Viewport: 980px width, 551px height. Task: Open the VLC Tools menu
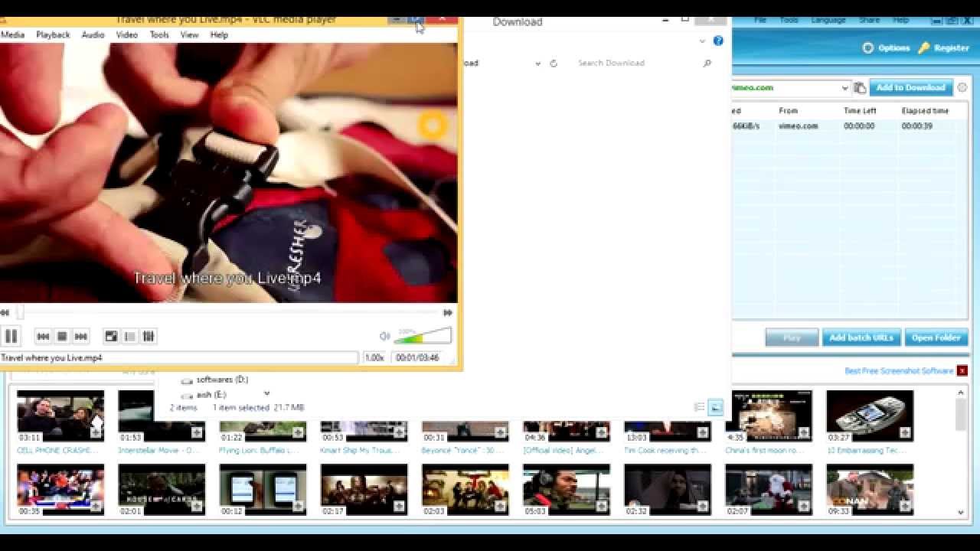tap(159, 34)
